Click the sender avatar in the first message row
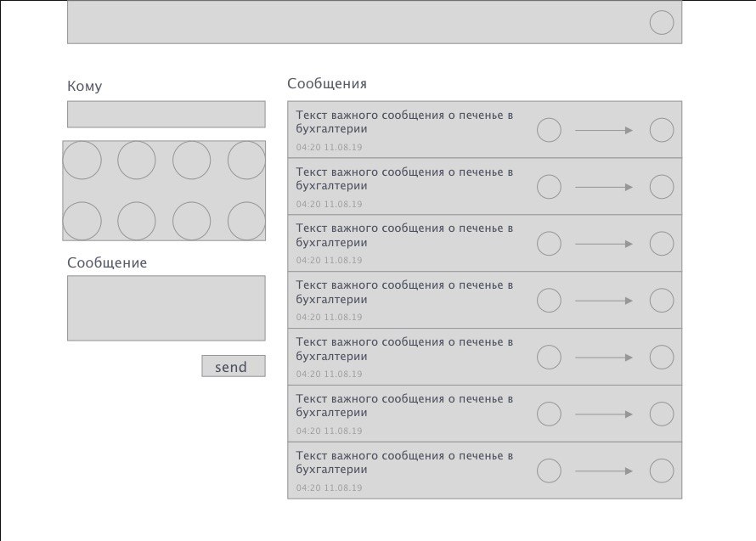Screen dimensions: 756x541 point(549,130)
